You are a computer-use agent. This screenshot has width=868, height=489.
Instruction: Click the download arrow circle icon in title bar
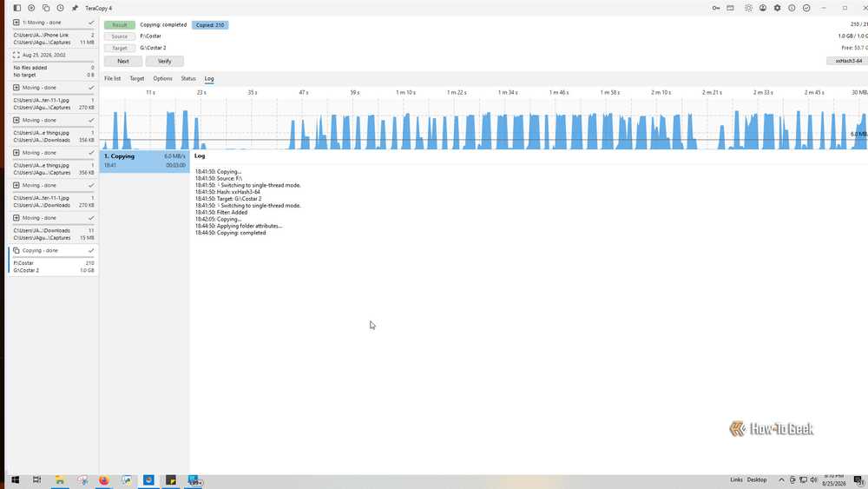[x=31, y=9]
